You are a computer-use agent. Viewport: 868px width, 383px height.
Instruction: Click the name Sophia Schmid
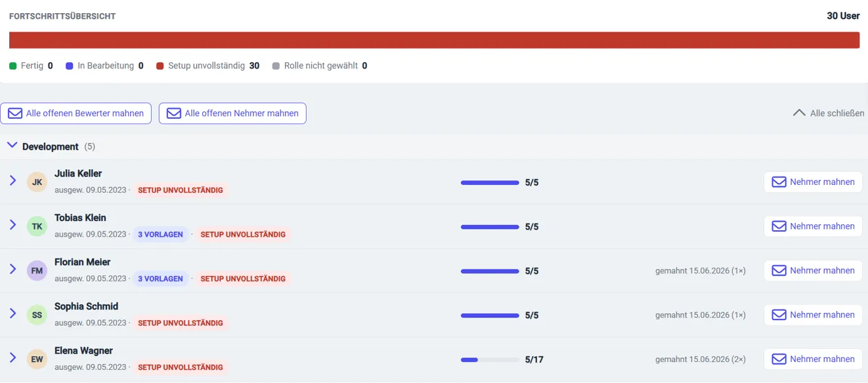point(87,306)
